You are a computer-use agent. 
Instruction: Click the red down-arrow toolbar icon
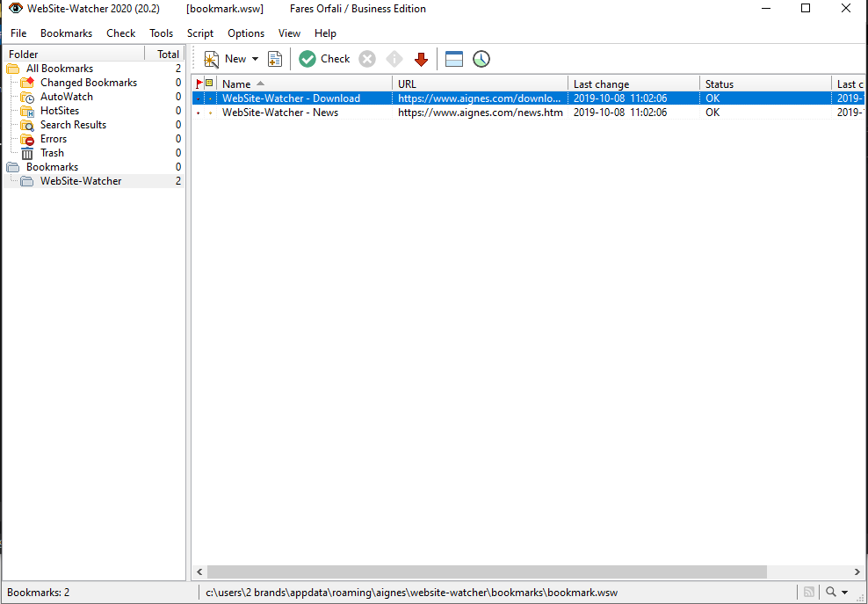(422, 59)
